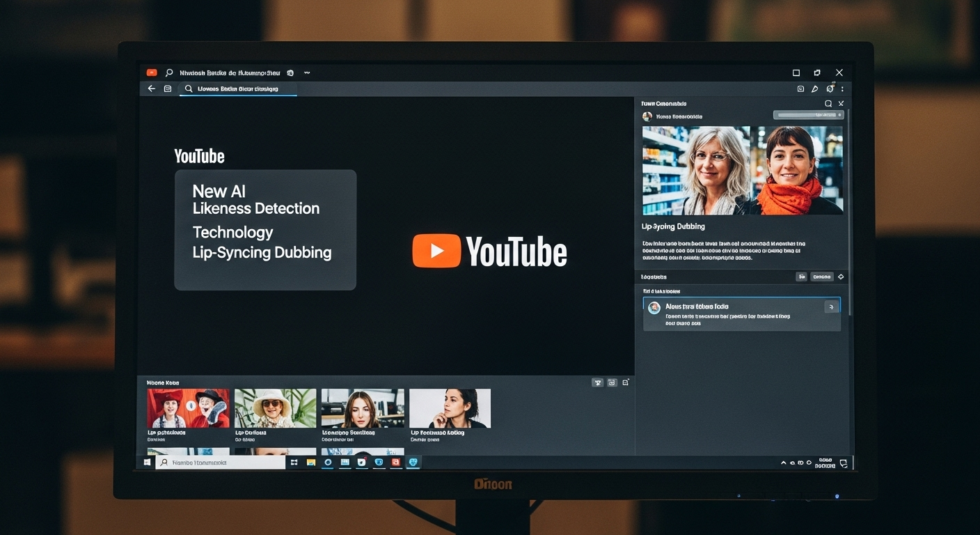The height and width of the screenshot is (535, 980).
Task: Click the channel avatar in side panel
Action: 647,116
